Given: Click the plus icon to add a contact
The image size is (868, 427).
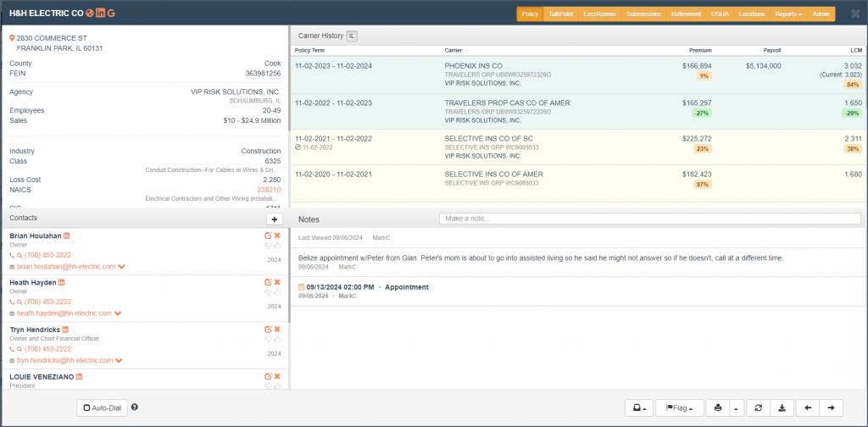Looking at the screenshot, I should point(275,219).
